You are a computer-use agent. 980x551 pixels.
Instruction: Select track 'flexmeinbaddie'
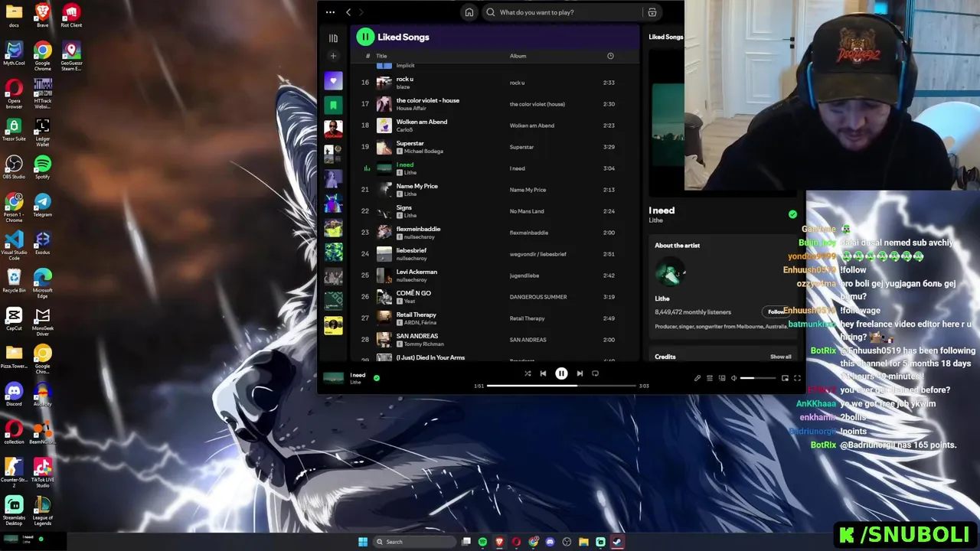[494, 233]
